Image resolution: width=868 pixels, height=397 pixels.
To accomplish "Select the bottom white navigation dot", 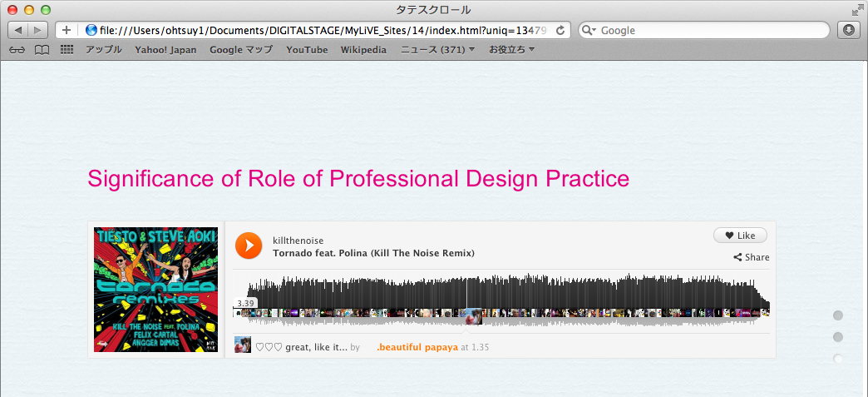I will 838,360.
